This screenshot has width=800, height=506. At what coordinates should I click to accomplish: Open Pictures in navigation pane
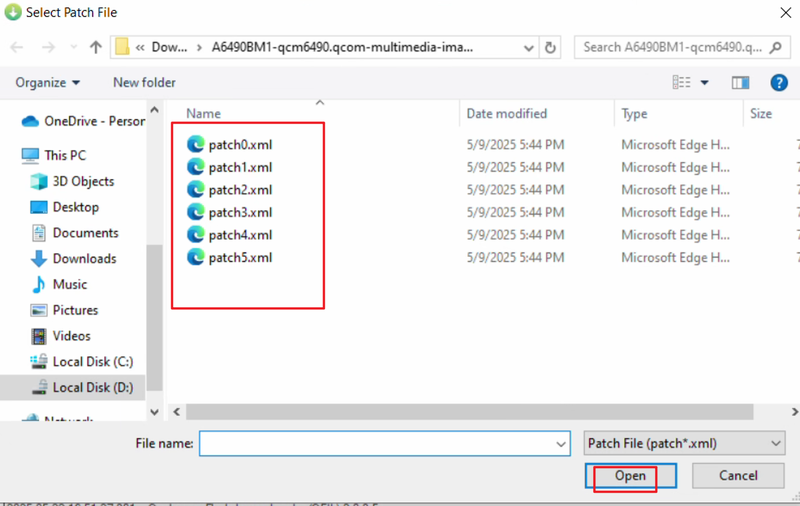[64, 310]
